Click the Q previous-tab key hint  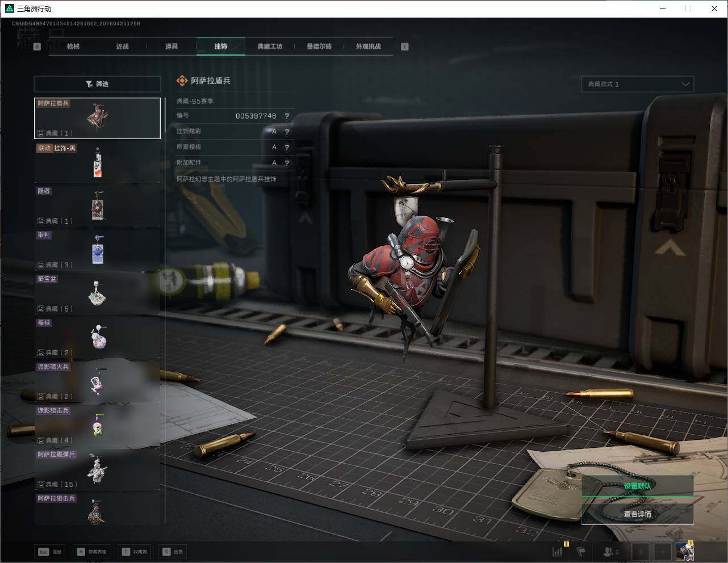(37, 47)
